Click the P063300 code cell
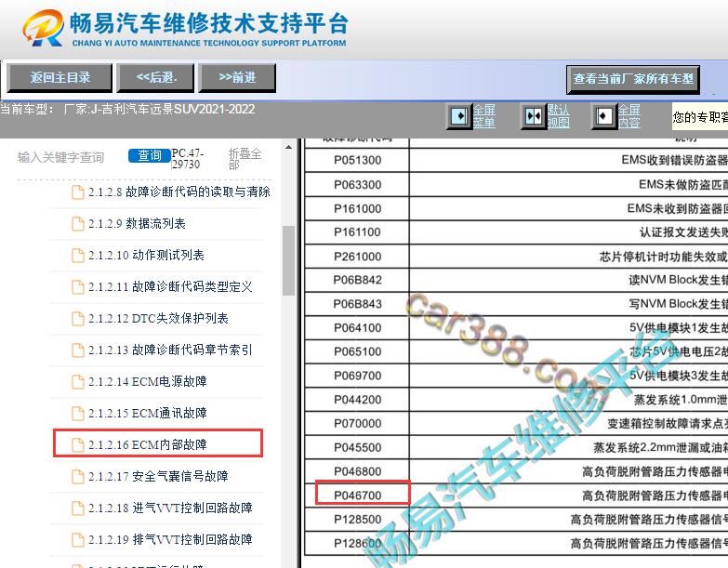728x568 pixels. (357, 185)
